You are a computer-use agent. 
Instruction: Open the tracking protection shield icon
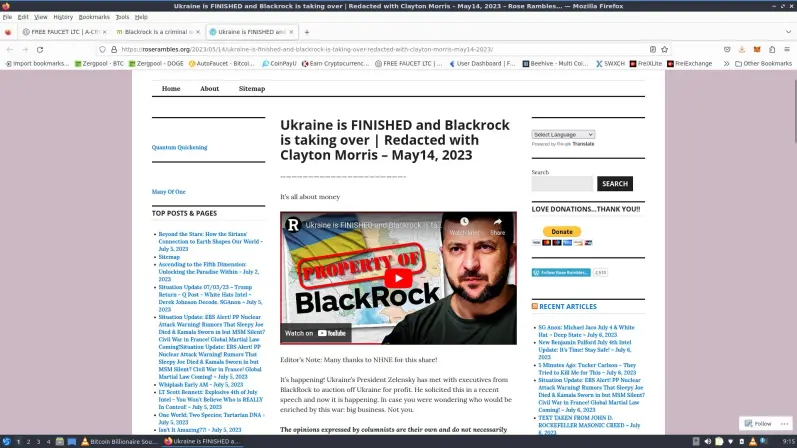pos(103,49)
